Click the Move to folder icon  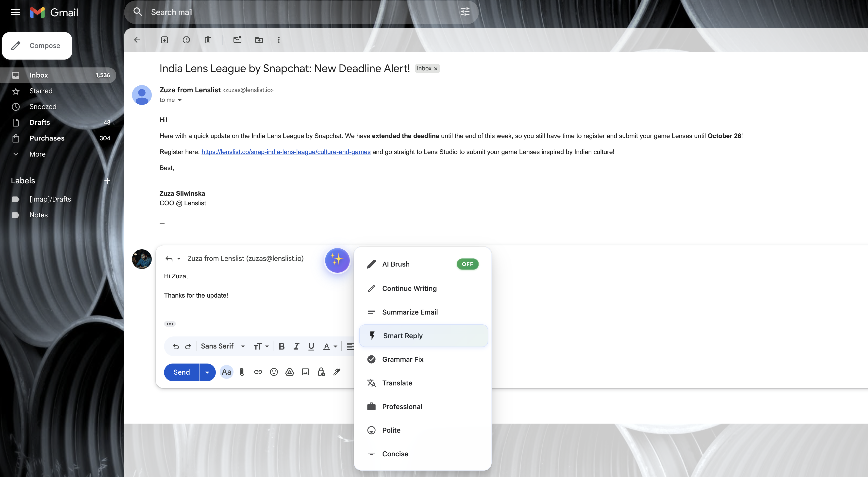[259, 40]
